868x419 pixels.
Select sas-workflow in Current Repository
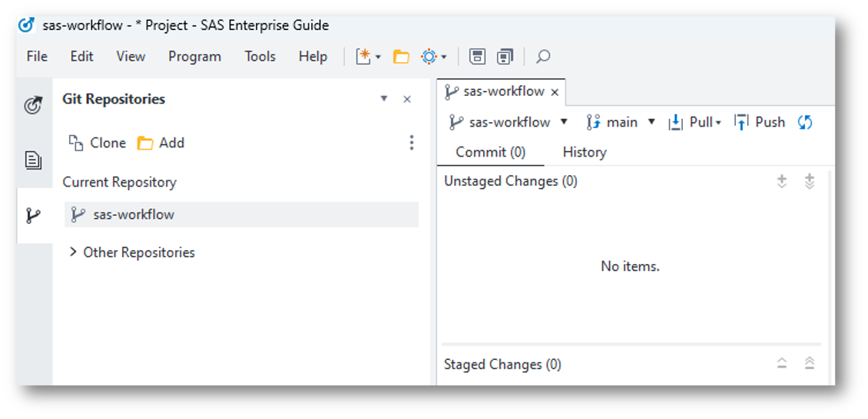[x=134, y=215]
